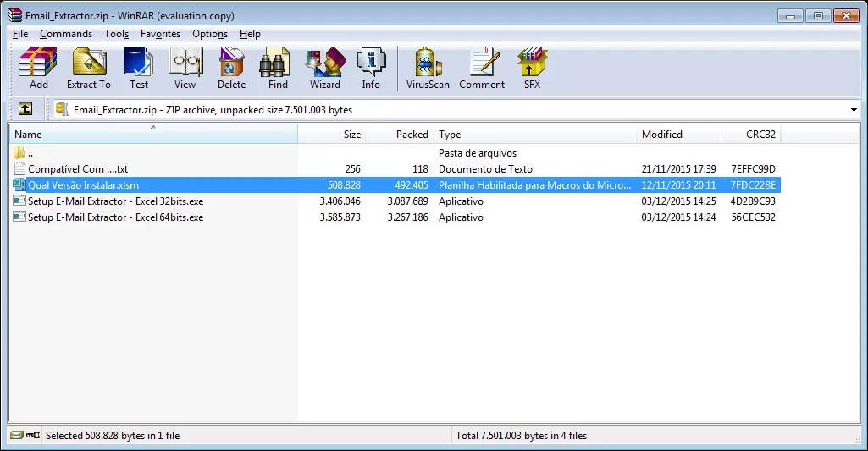Viewport: 868px width, 451px height.
Task: Maximize the WinRAR window
Action: click(x=818, y=16)
